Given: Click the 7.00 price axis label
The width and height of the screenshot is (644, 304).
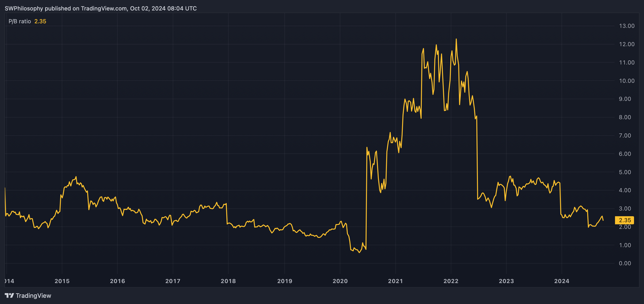Looking at the screenshot, I should click(625, 135).
